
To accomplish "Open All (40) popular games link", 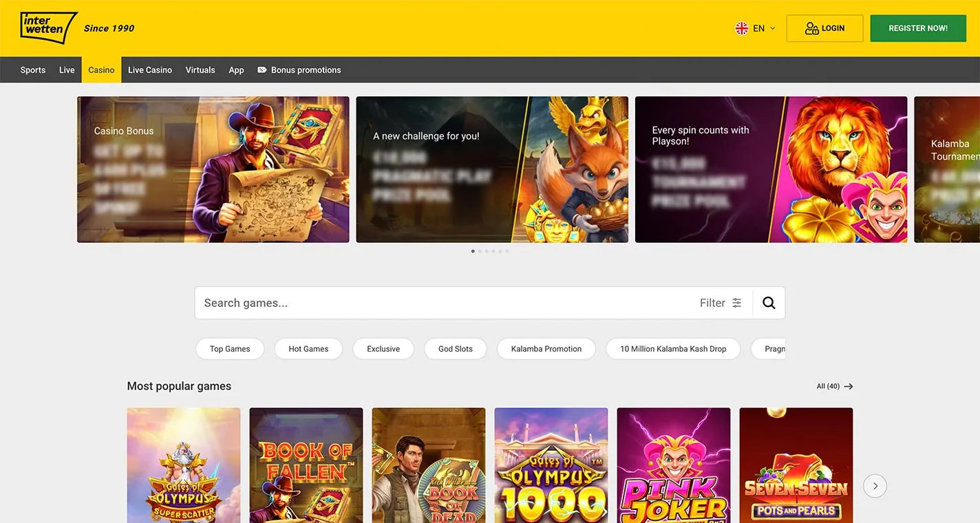I will point(834,386).
